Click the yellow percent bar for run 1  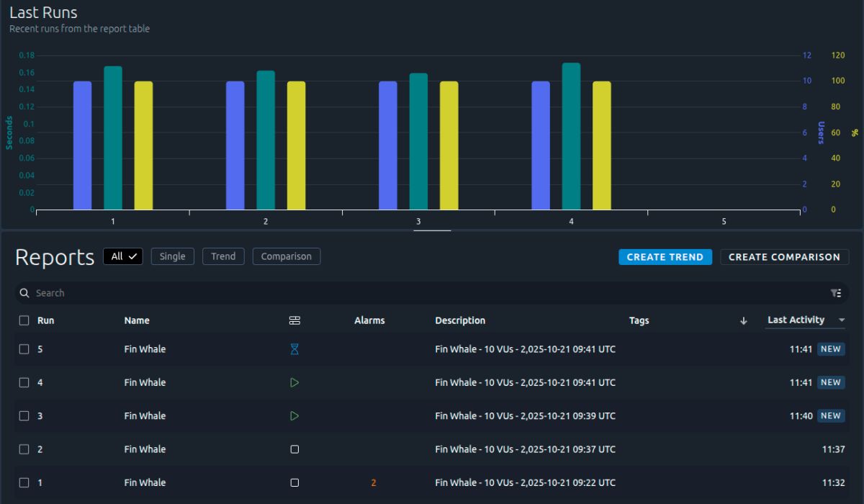coord(143,145)
